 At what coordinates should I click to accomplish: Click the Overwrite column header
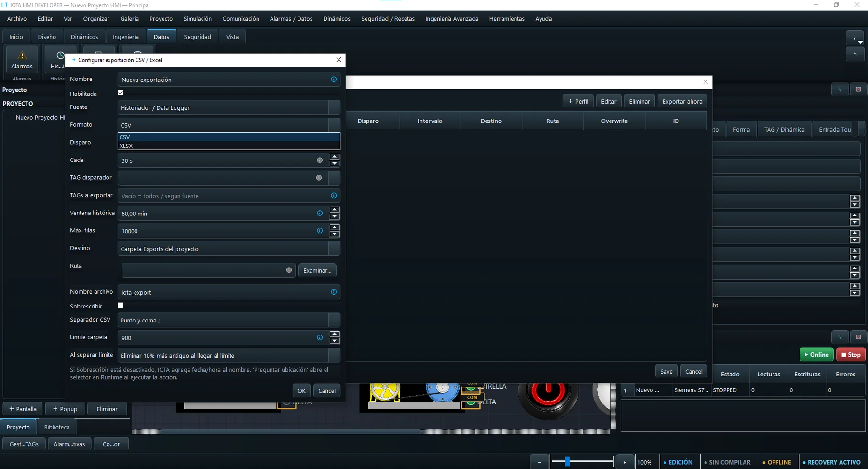point(614,121)
